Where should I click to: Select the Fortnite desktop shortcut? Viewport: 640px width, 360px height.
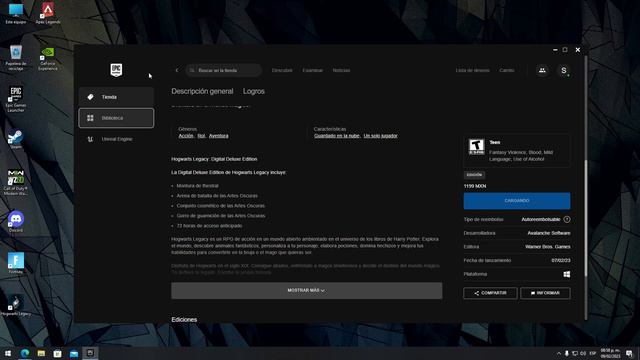[x=16, y=262]
